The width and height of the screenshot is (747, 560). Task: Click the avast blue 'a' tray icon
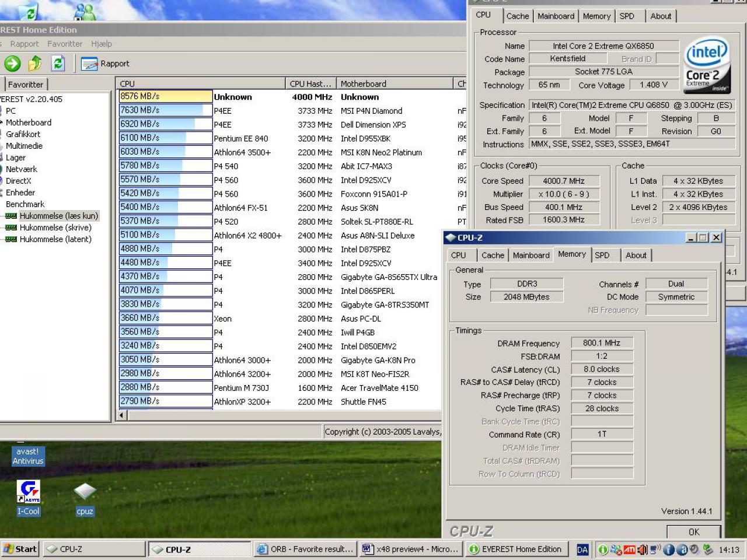[682, 549]
